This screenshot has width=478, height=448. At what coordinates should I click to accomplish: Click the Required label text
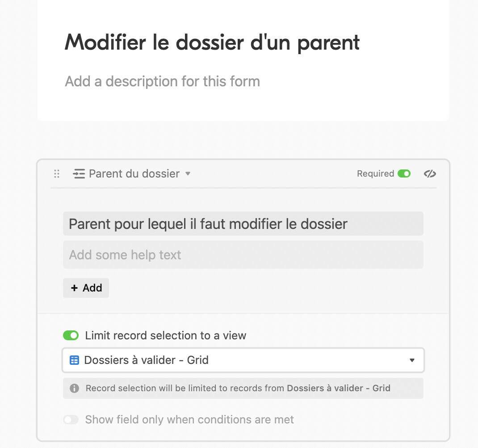click(x=376, y=173)
